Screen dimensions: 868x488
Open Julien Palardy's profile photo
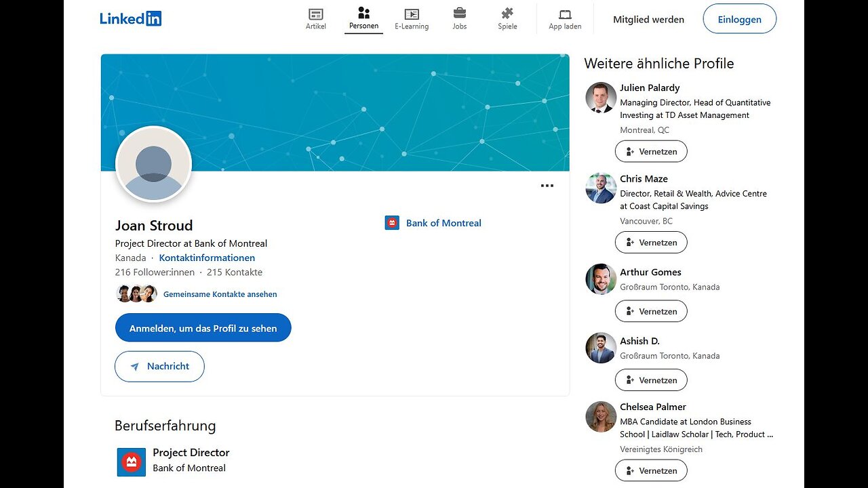coord(601,98)
